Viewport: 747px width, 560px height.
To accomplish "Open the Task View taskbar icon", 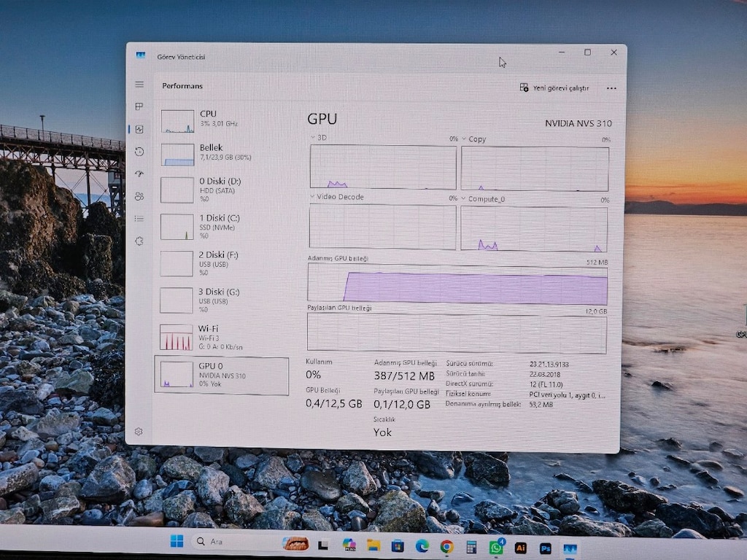I will (323, 545).
